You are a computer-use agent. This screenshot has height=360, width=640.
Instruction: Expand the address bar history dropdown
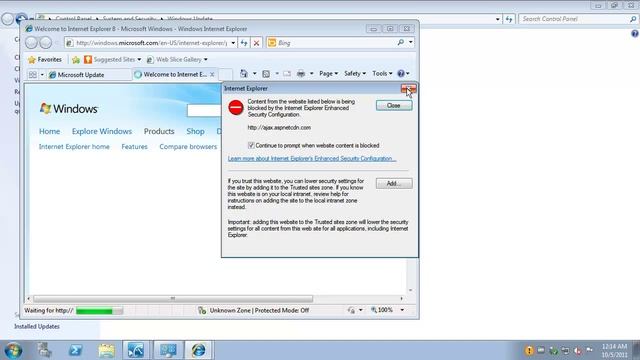(233, 42)
